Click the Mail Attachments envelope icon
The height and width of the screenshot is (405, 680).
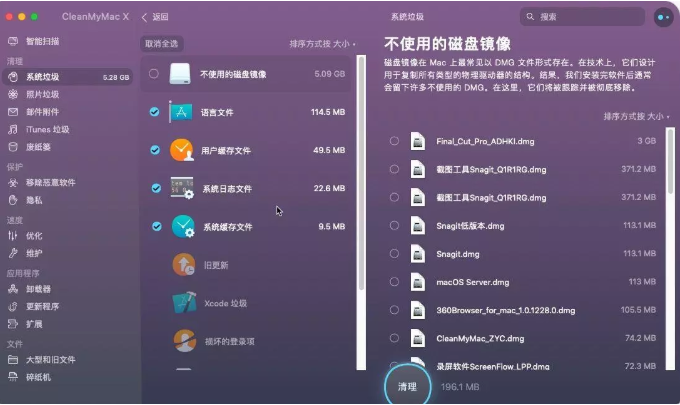[x=13, y=112]
